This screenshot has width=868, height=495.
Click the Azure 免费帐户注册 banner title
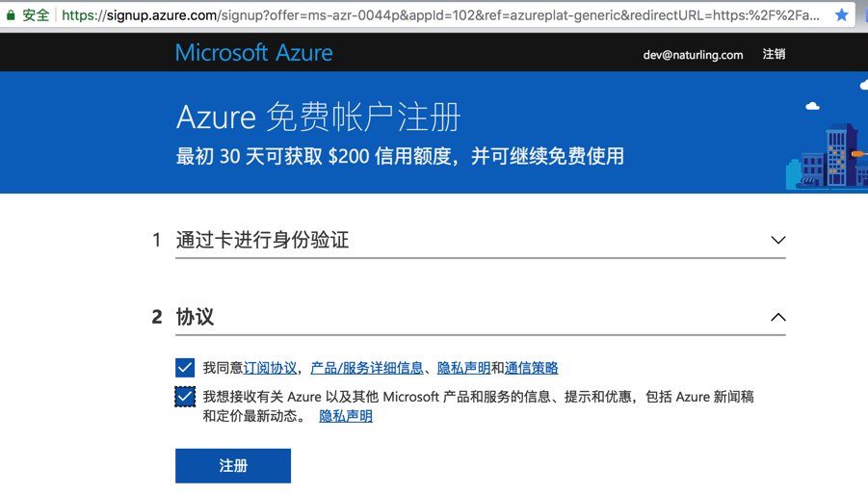click(318, 117)
